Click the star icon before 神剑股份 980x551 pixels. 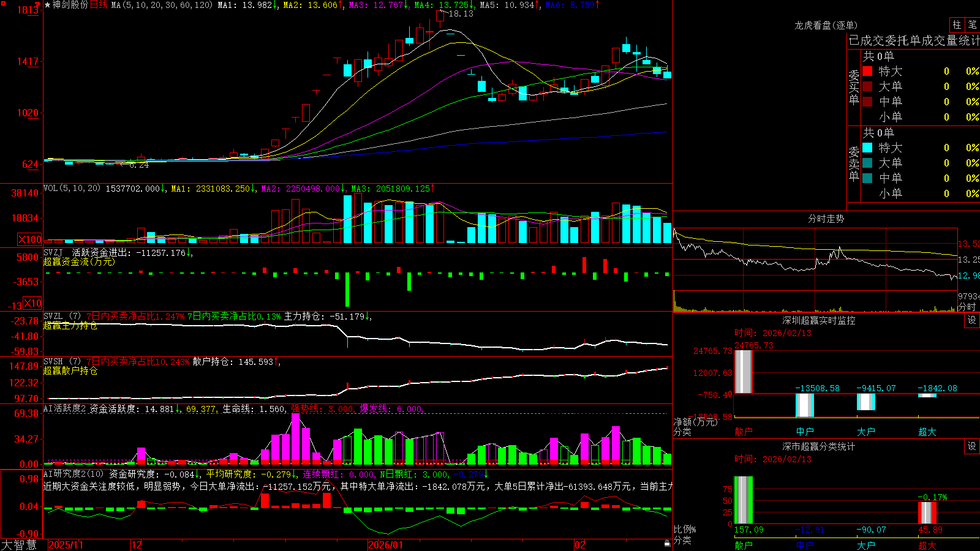(48, 5)
